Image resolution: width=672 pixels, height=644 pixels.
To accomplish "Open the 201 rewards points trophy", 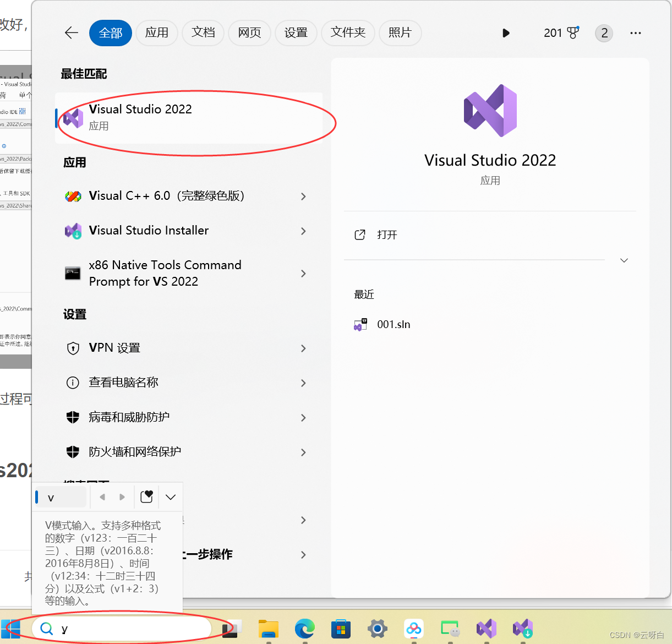I will (561, 33).
